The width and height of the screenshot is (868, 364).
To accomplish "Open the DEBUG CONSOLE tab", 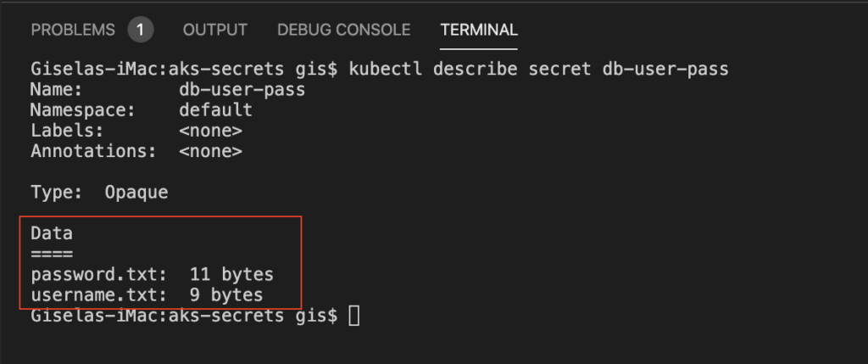I will [x=344, y=30].
